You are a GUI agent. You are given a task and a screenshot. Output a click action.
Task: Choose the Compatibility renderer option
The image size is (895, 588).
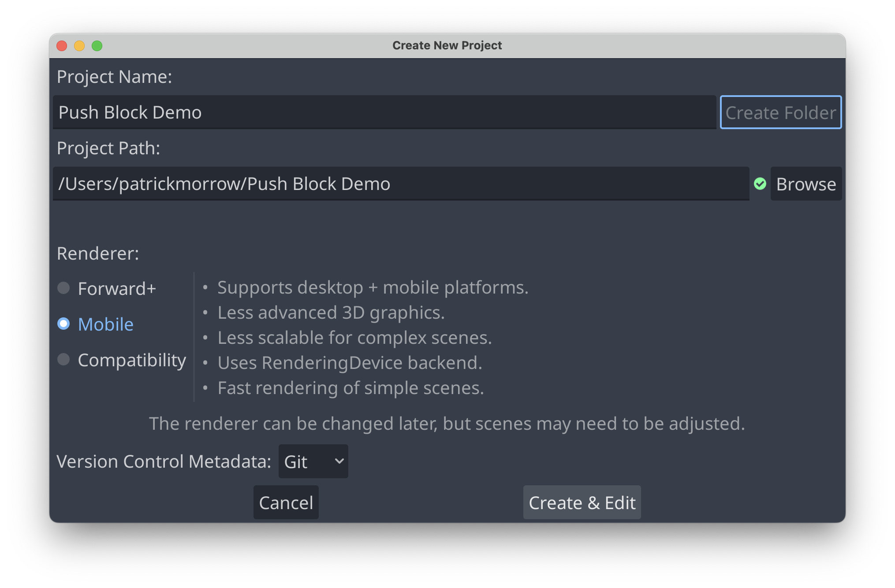(122, 360)
